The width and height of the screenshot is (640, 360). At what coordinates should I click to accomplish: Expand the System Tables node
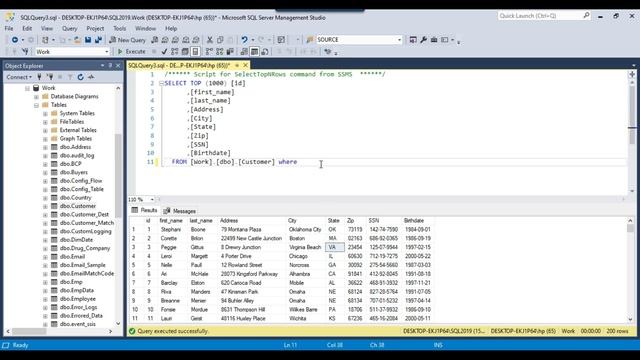[45, 113]
